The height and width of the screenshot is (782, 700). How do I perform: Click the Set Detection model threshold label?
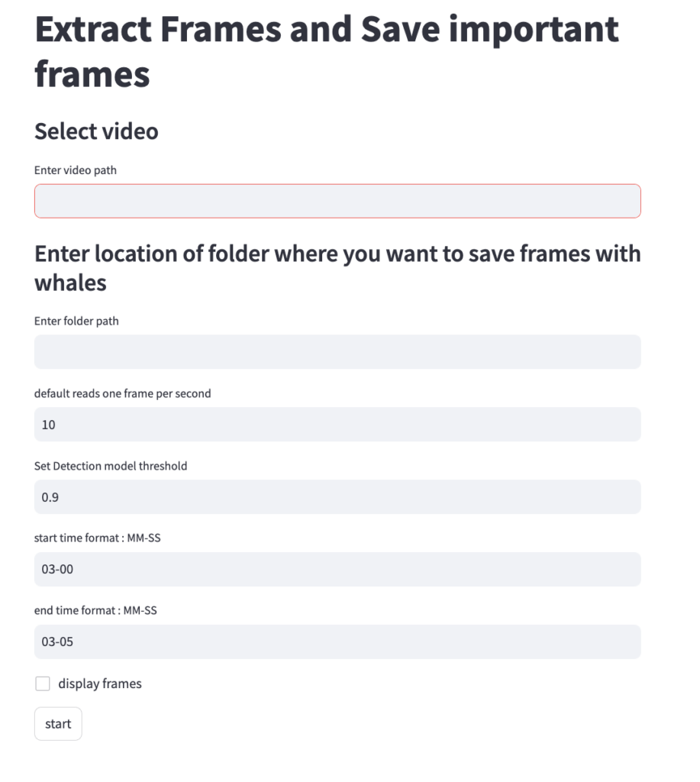coord(111,466)
